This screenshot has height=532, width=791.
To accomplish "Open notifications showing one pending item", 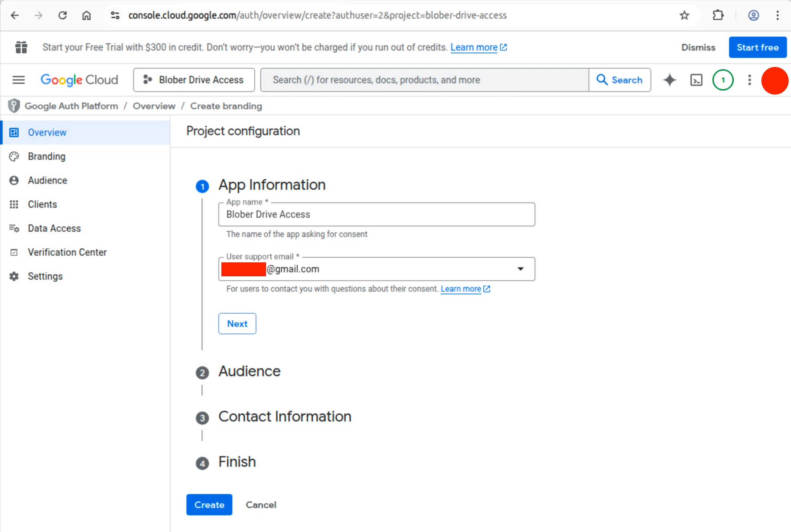I will pos(723,80).
